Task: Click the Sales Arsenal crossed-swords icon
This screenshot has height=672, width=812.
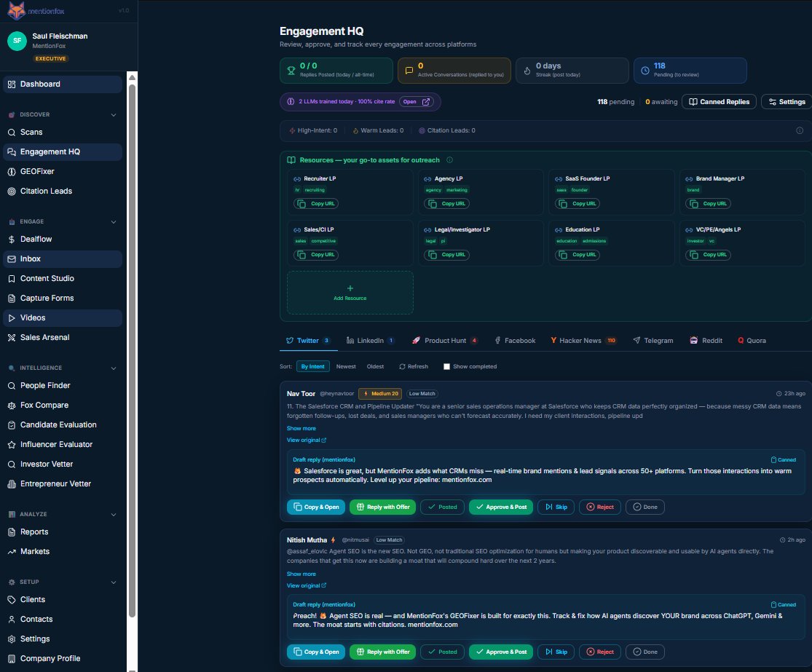Action: click(x=12, y=338)
